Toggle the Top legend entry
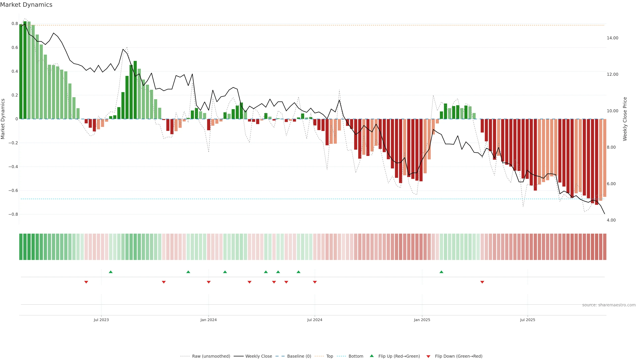This screenshot has width=644, height=362. [x=330, y=356]
